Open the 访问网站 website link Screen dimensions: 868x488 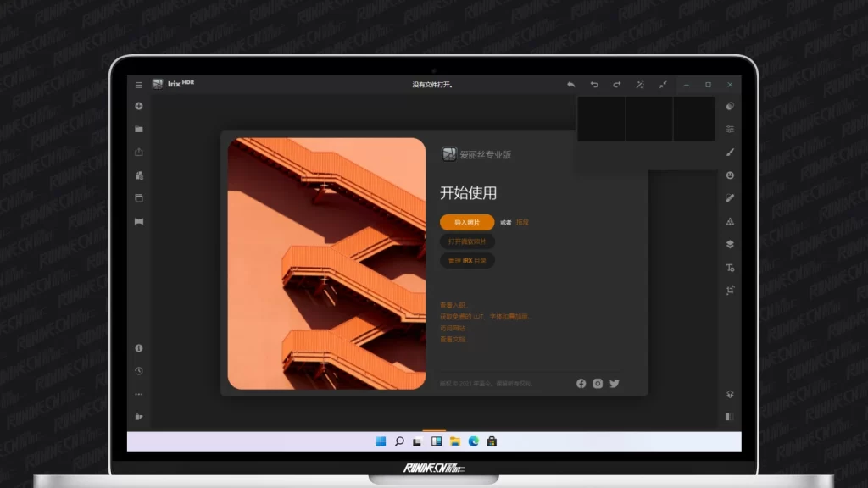[x=453, y=327]
